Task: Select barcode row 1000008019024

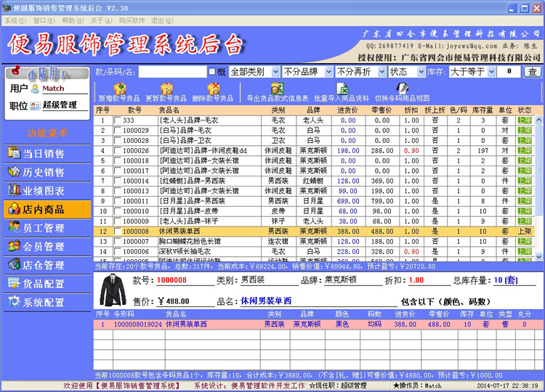Action: point(318,324)
